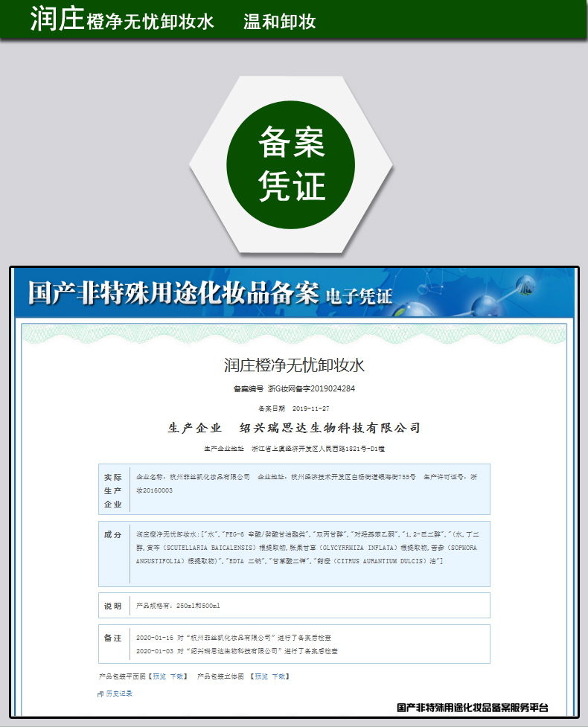Click the 备注 row label

coord(112,638)
